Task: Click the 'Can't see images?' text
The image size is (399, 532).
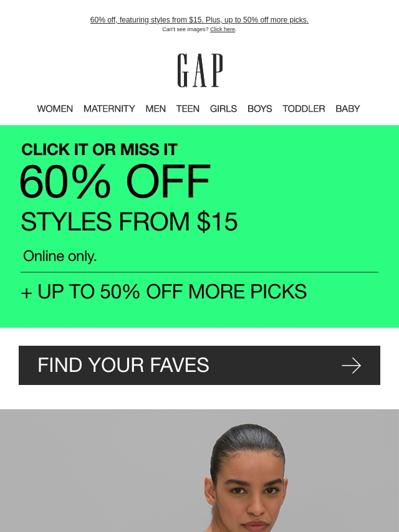Action: coord(185,29)
